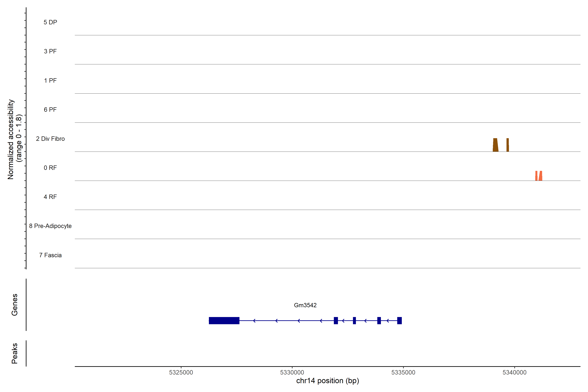This screenshot has width=588, height=392.
Task: Click the 4 RF track label
Action: (50, 197)
